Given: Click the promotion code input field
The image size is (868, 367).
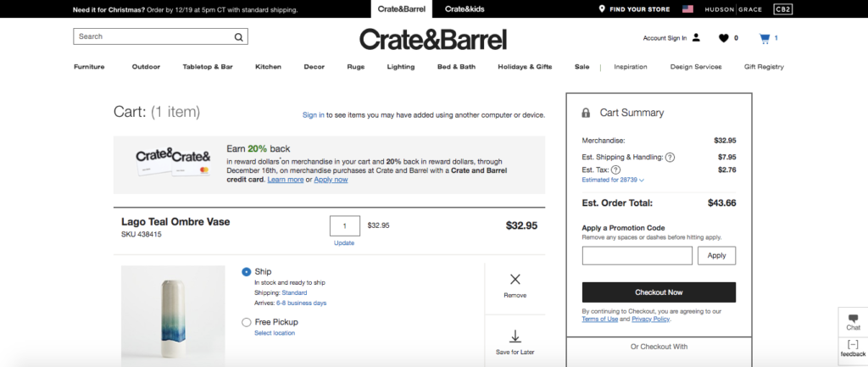Looking at the screenshot, I should [x=637, y=256].
